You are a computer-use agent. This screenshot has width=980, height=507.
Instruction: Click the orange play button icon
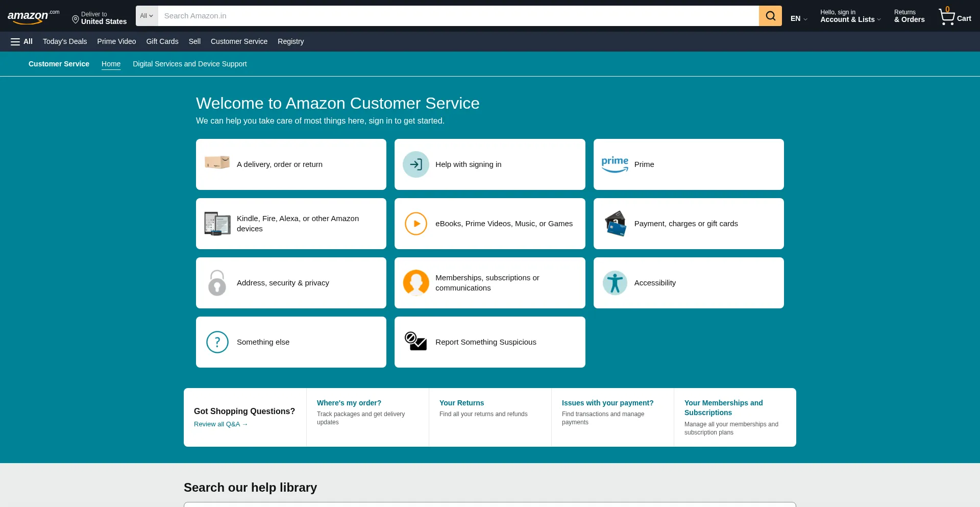[416, 224]
